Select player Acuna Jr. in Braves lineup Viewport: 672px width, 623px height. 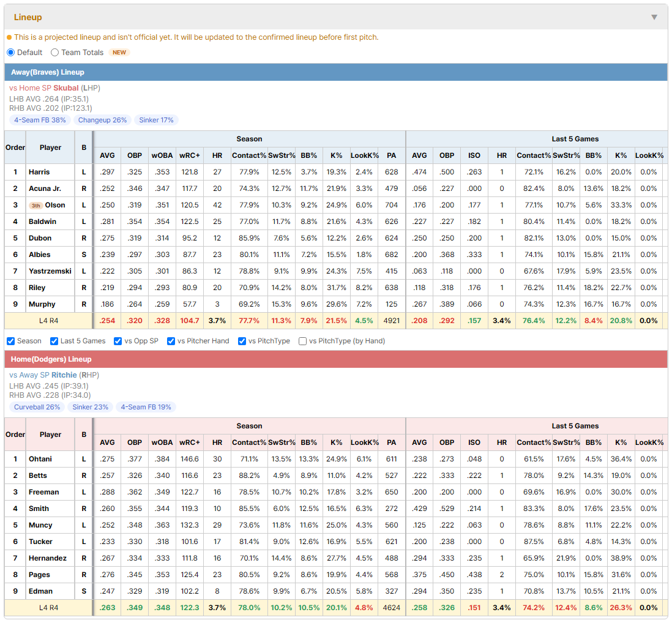pyautogui.click(x=45, y=188)
